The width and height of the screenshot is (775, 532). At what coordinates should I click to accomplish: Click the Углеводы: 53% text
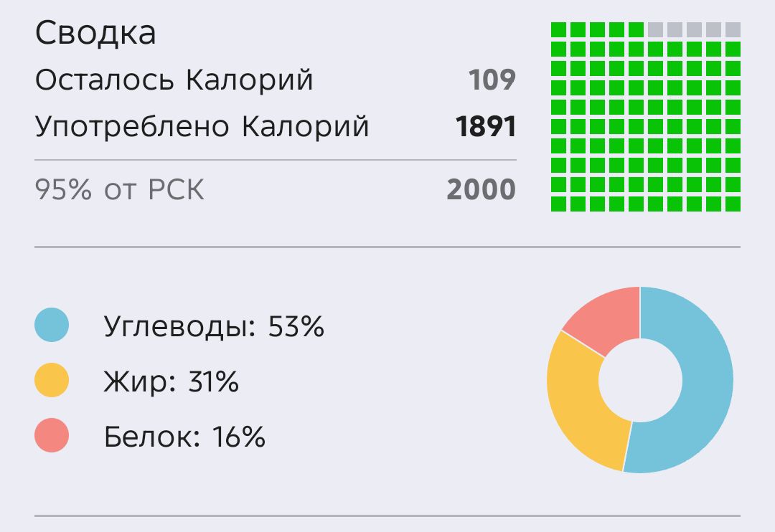(x=214, y=326)
